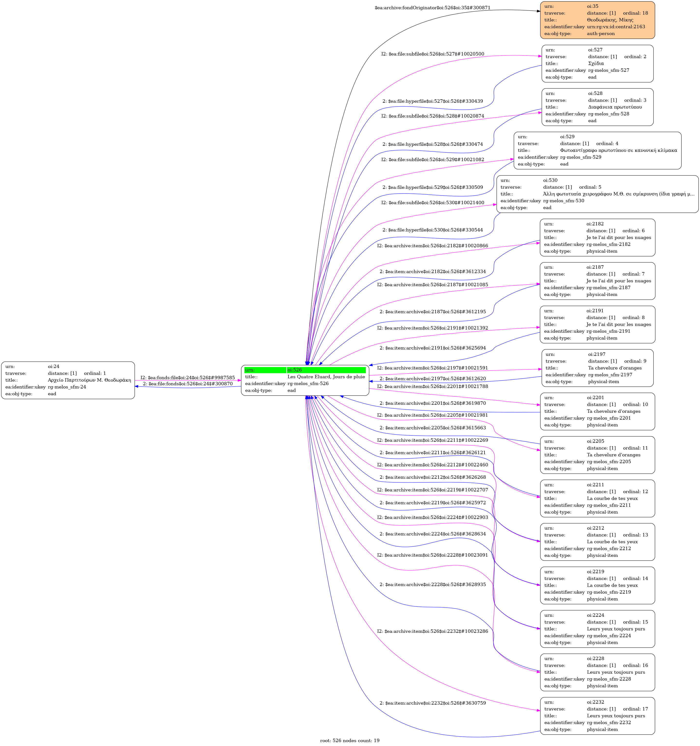Click node oi:24 Αρχείο Παρτιτούρων
Image resolution: width=700 pixels, height=746 pixels.
pos(68,380)
